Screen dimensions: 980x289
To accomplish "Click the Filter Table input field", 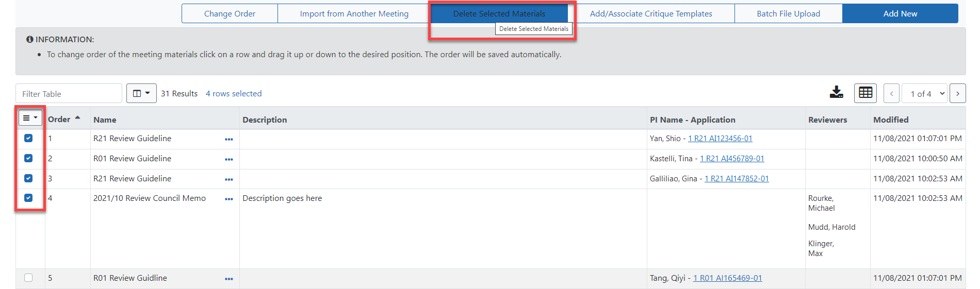I will [x=69, y=94].
